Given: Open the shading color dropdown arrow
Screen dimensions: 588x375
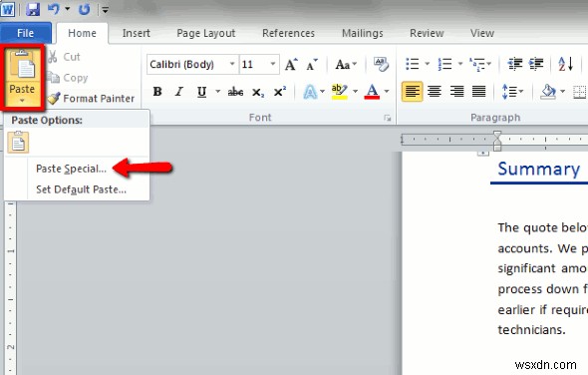Looking at the screenshot, I should tap(562, 91).
